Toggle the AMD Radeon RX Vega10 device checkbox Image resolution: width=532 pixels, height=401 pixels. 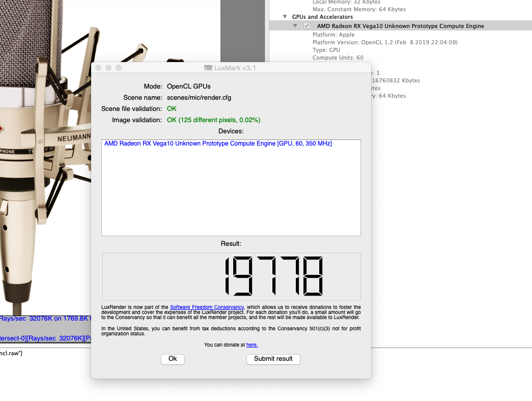click(306, 26)
